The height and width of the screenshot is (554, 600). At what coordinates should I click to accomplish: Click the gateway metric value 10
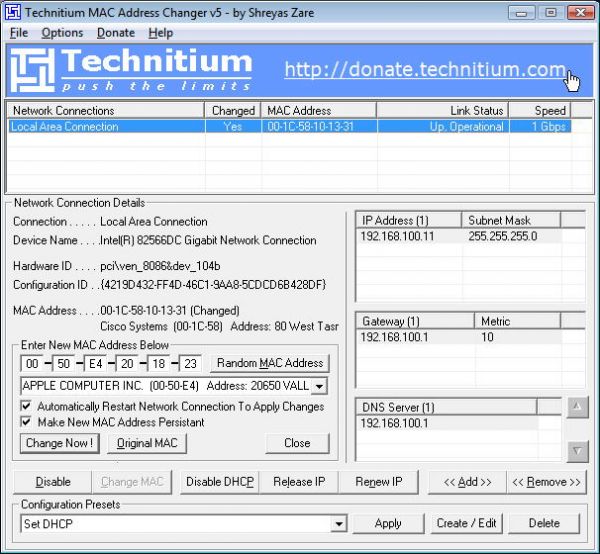click(x=487, y=337)
